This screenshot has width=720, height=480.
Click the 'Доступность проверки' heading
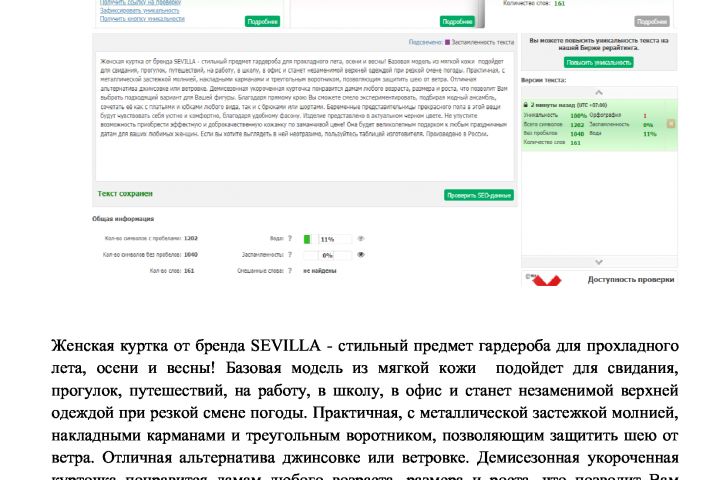click(631, 279)
